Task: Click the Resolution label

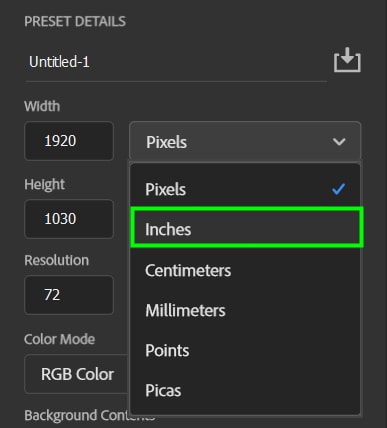Action: click(x=57, y=260)
